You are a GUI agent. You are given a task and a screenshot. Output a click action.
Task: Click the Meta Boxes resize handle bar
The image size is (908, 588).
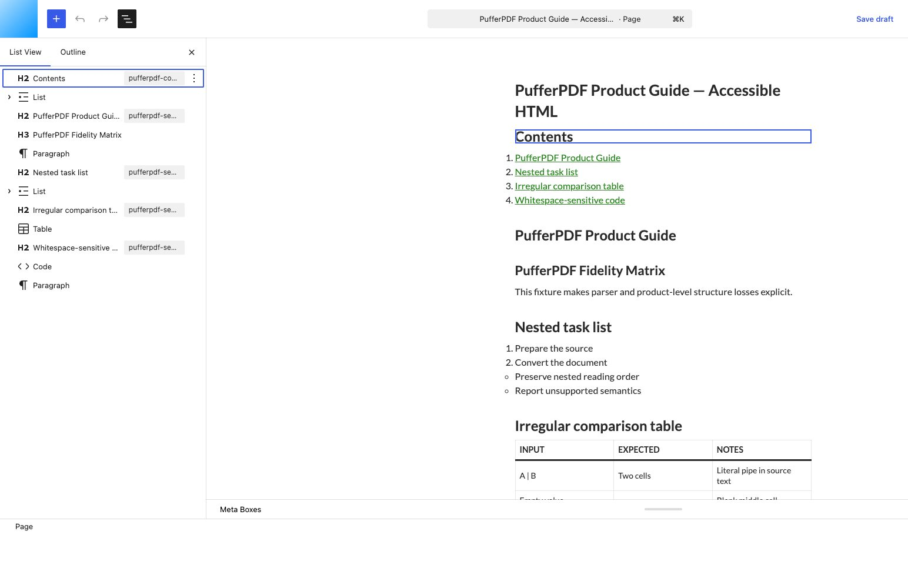tap(663, 509)
